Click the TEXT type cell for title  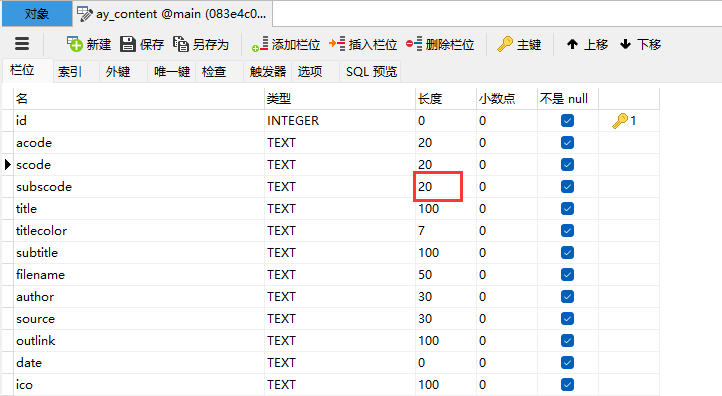click(x=340, y=209)
